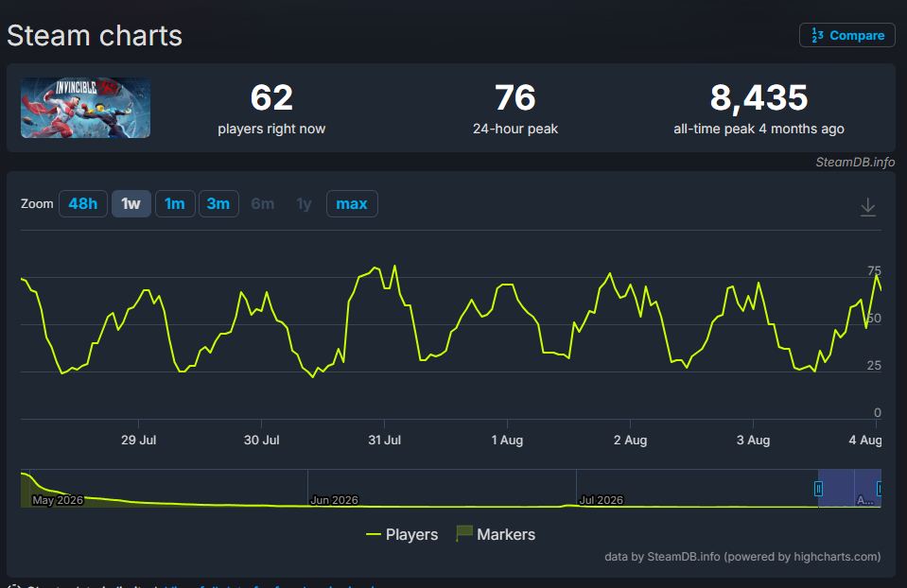Click the highlighted navigator selection window
The width and height of the screenshot is (907, 588).
(x=849, y=489)
